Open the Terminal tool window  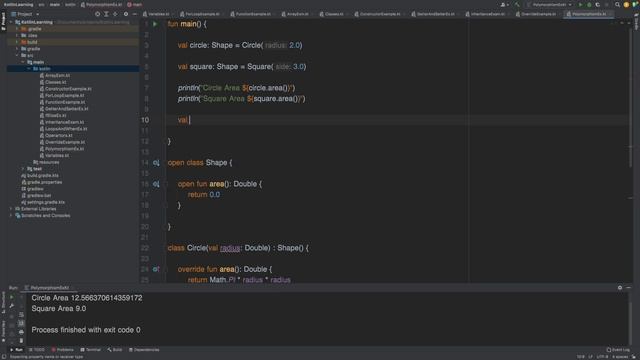point(90,350)
